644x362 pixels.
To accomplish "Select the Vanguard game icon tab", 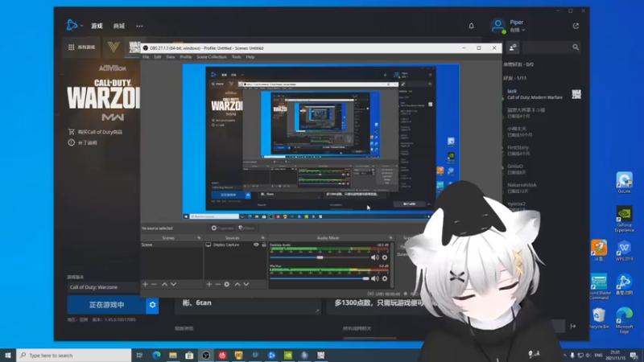I will point(114,47).
